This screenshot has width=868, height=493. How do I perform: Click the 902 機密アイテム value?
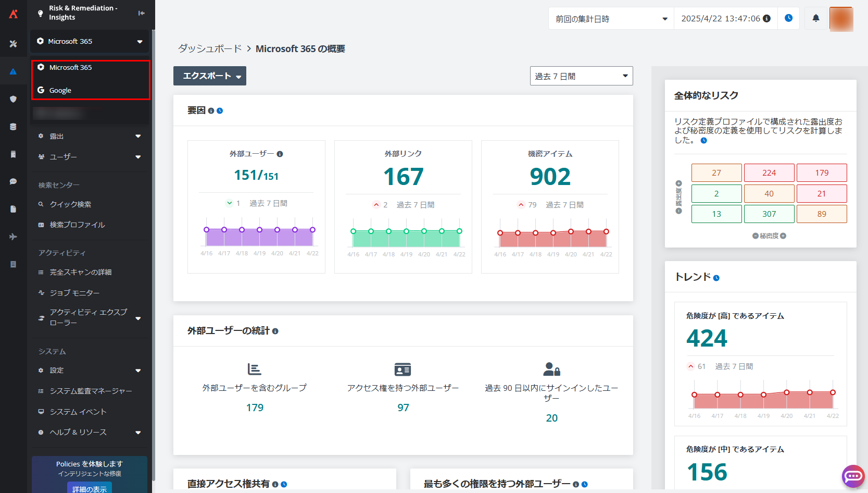tap(550, 177)
